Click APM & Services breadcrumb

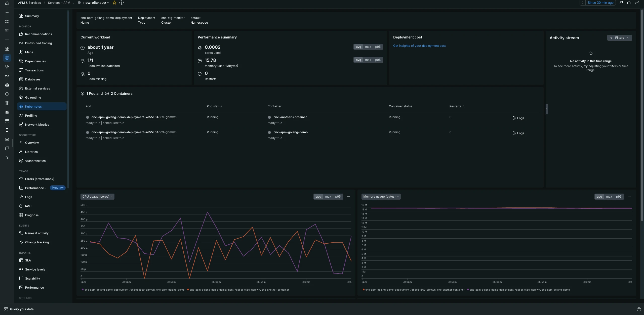tap(29, 3)
